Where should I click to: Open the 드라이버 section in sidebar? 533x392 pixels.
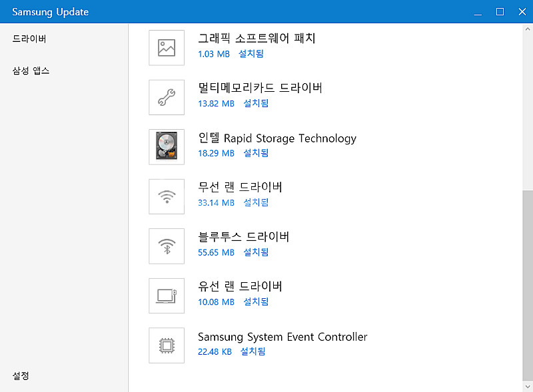click(x=29, y=39)
